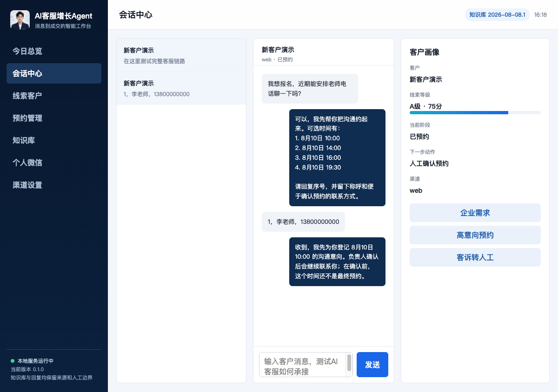The width and height of the screenshot is (558, 392).
Task: Click the 新客户演示 customer name in 客户画像
Action: 426,79
